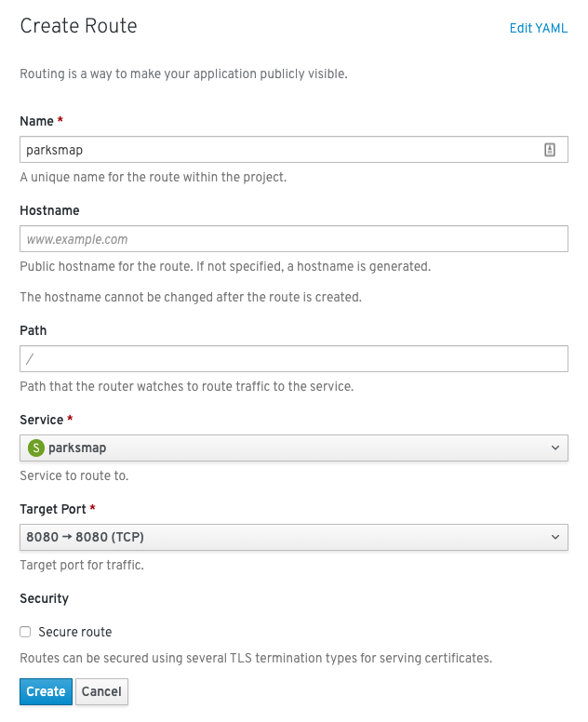
Task: Click the Path field label
Action: pos(33,330)
